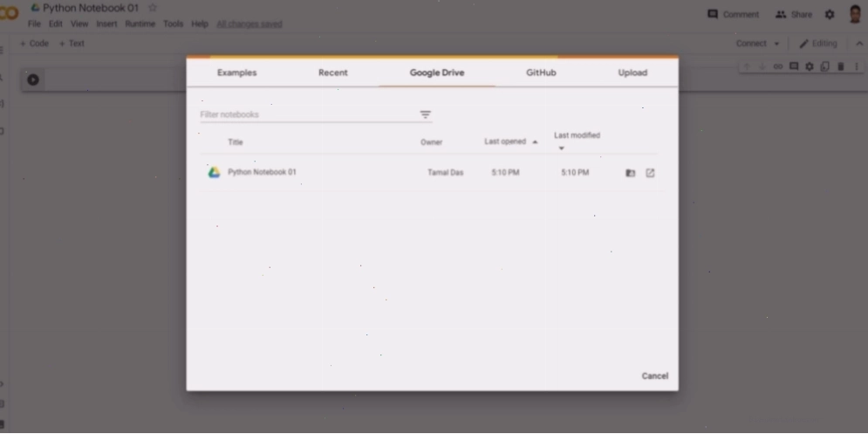Screen dimensions: 868x434
Task: Open the user account avatar
Action: pyautogui.click(x=855, y=14)
